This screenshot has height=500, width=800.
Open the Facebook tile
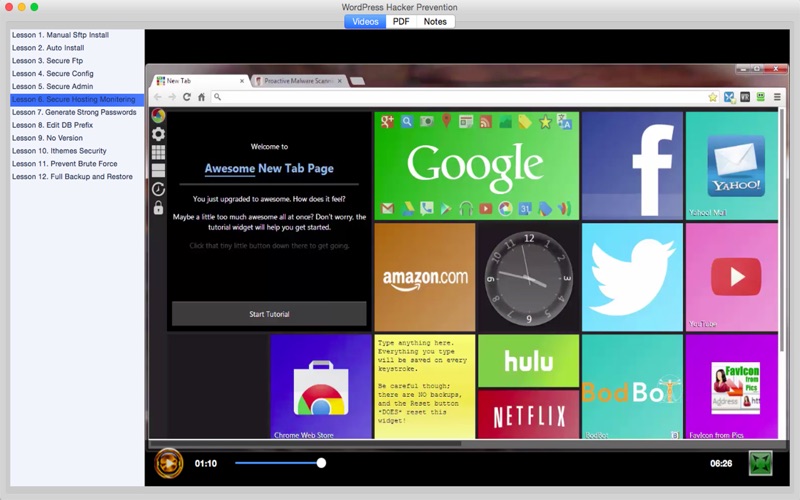pyautogui.click(x=632, y=166)
